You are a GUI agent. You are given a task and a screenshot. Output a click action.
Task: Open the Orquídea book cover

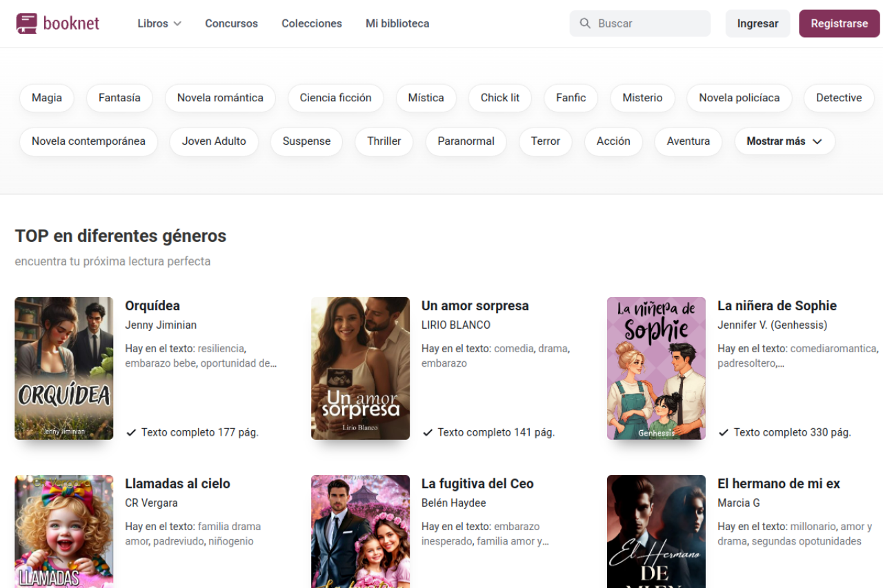click(64, 368)
